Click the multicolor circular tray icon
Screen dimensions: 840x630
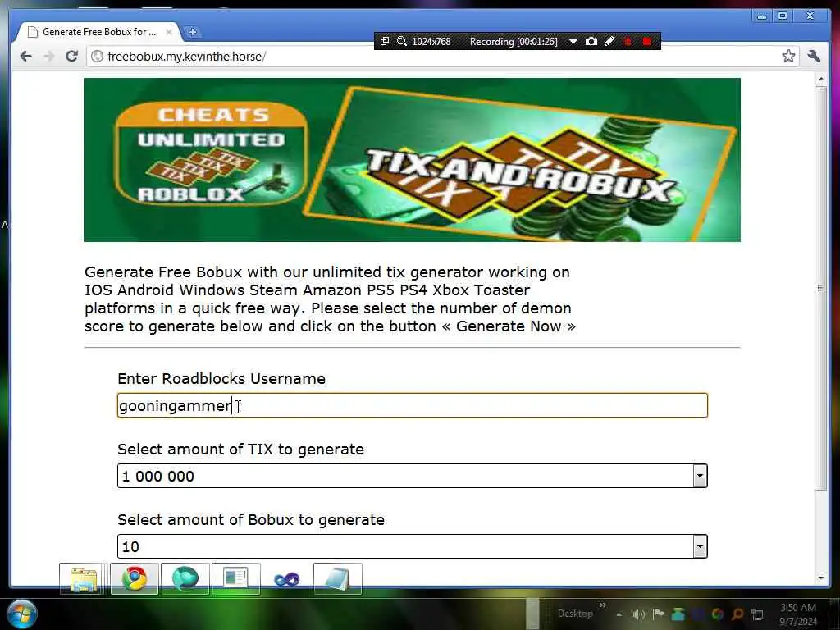coord(718,614)
